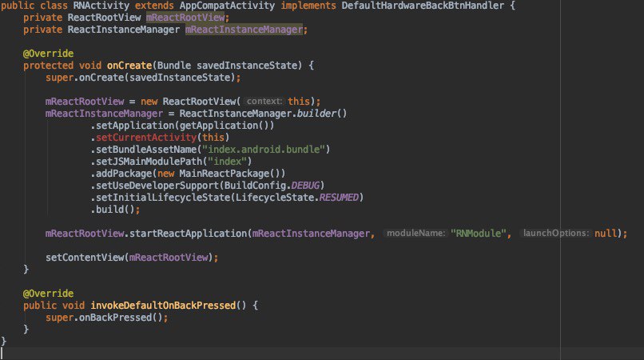Click the Bundle parameter type
Screen dimensions: 644x360
coord(173,66)
